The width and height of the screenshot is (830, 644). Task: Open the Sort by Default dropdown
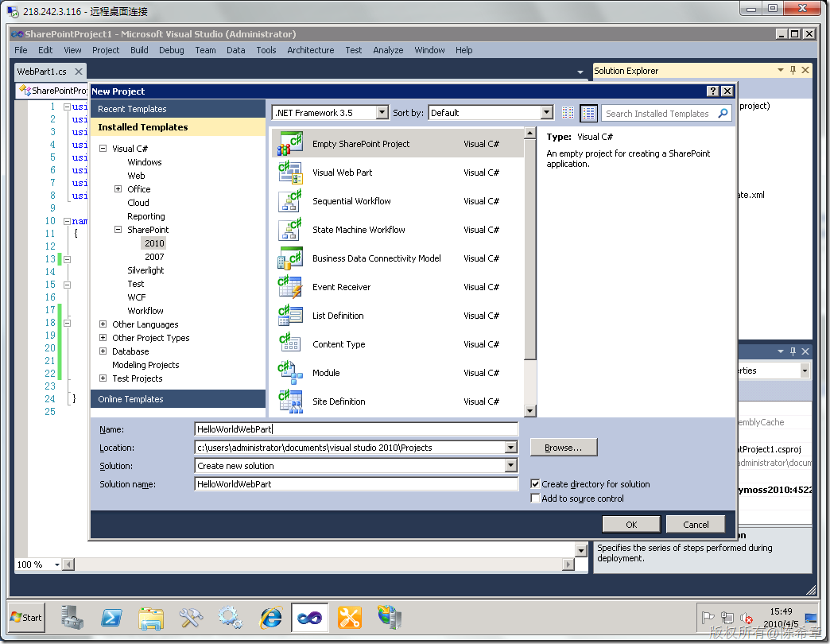point(547,113)
